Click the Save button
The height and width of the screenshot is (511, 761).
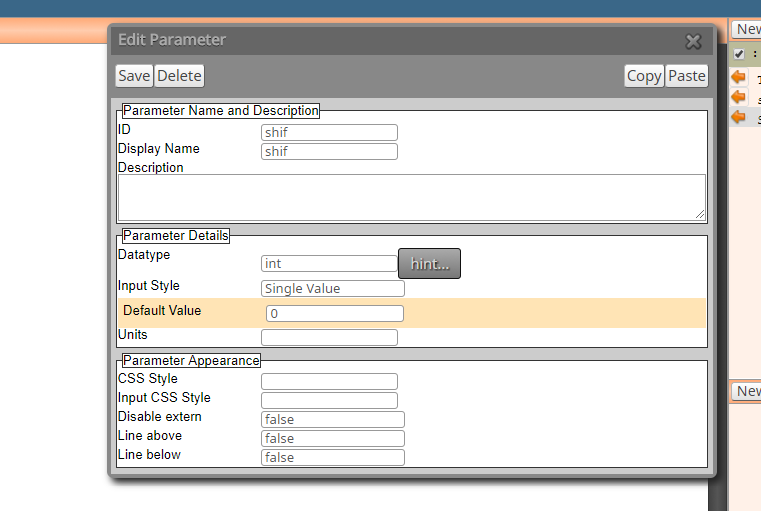coord(134,76)
